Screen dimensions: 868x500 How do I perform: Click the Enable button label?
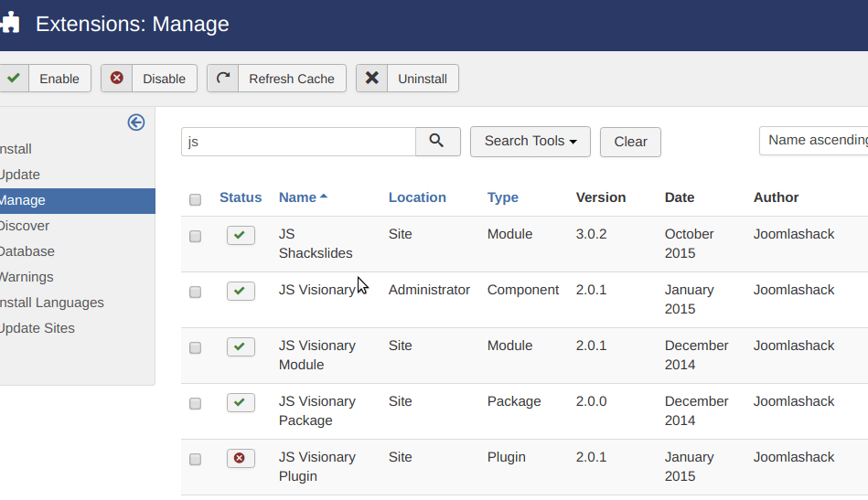coord(59,79)
